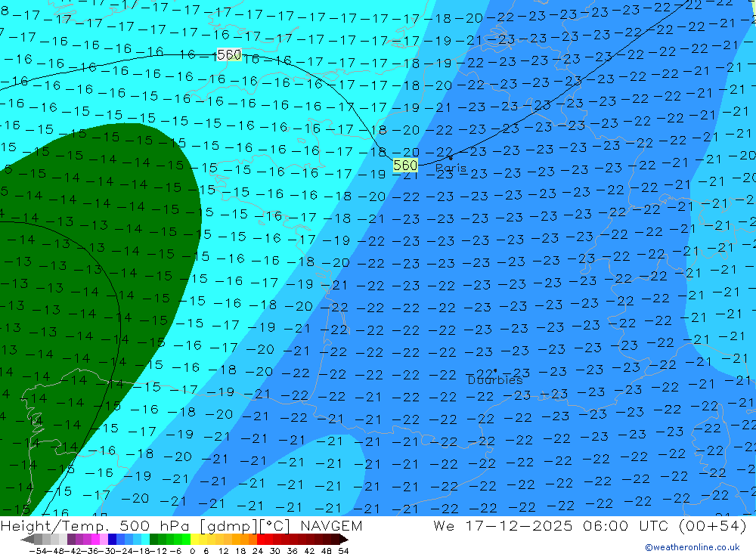Select the Dourbies location label

click(x=495, y=380)
